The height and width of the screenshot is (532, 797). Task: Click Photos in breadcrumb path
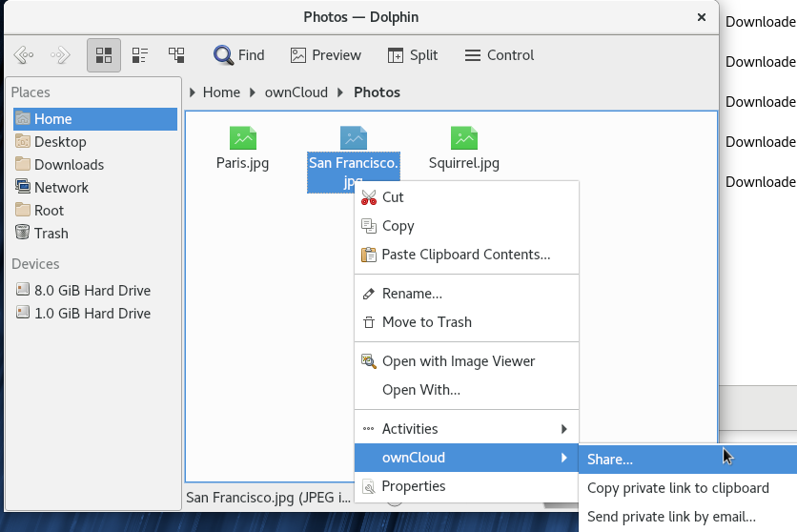point(377,92)
